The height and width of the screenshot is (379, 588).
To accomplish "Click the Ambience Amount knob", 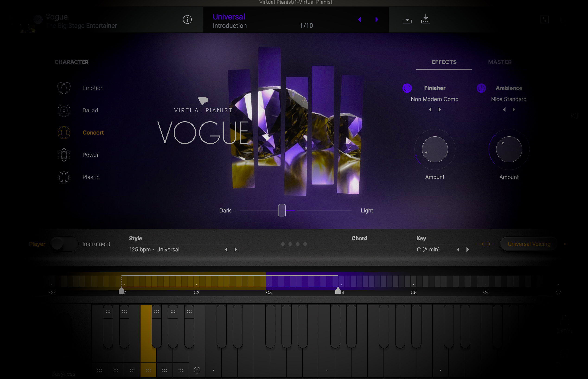I will click(509, 149).
